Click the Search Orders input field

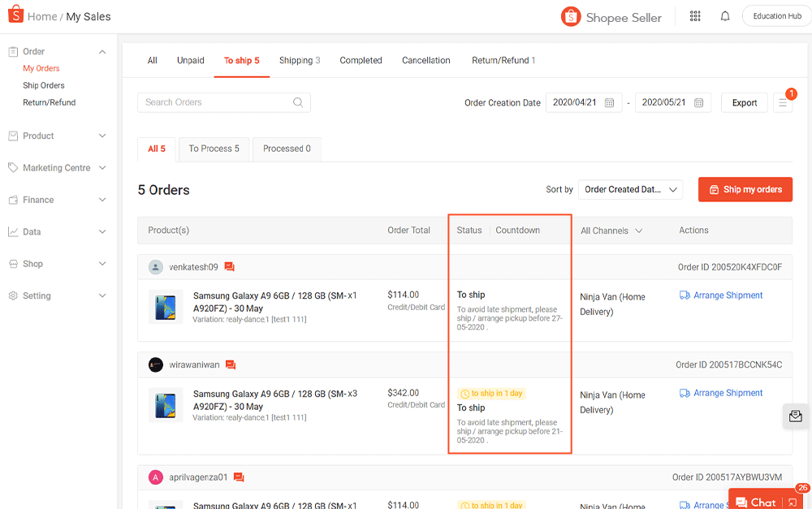(215, 102)
